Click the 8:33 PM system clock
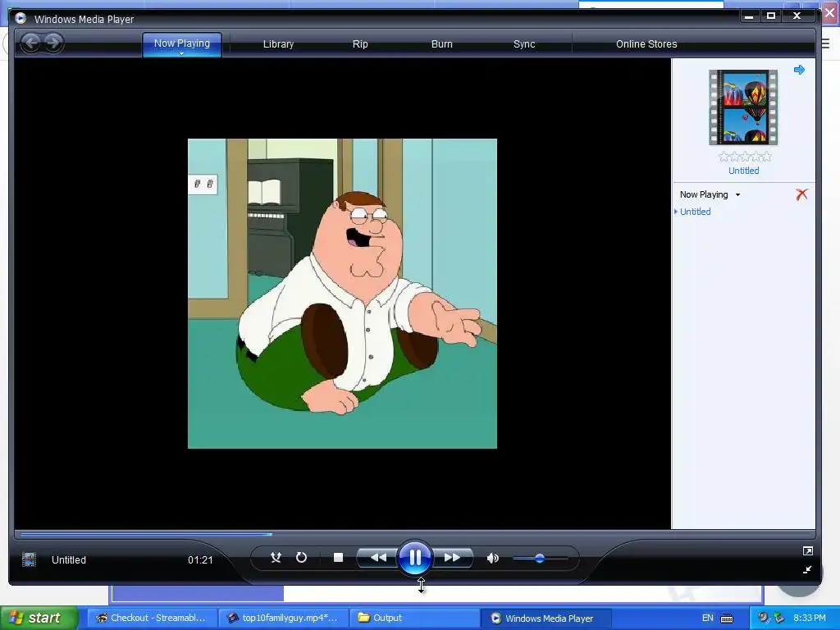 click(810, 618)
